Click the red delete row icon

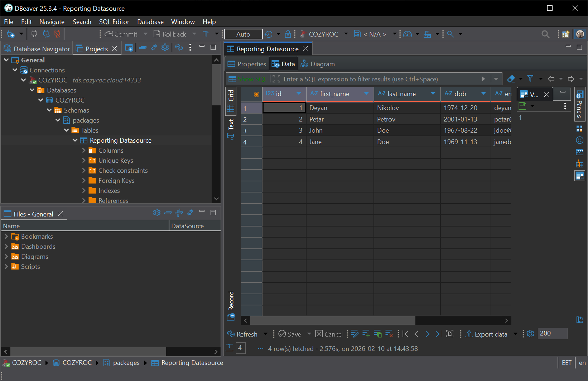click(389, 334)
